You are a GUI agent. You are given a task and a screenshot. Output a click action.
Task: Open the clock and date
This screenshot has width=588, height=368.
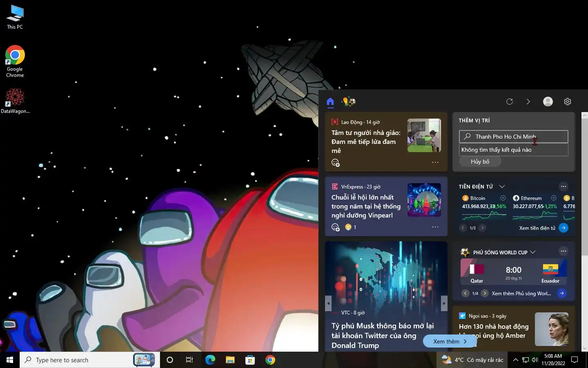click(553, 360)
